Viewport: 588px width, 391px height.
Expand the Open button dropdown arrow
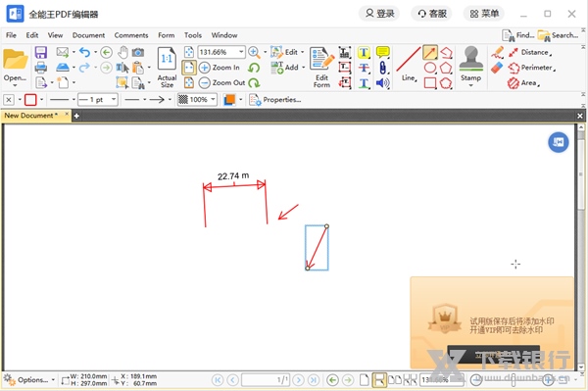(15, 86)
